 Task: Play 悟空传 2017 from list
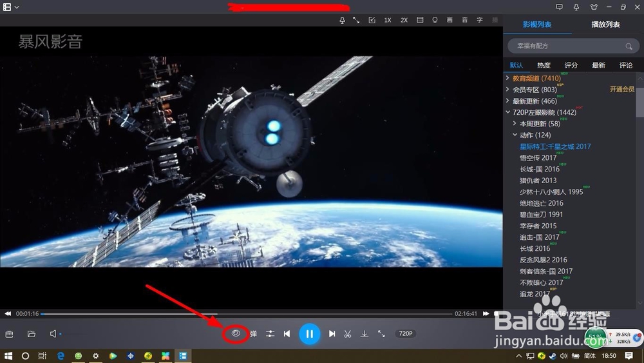pos(538,158)
